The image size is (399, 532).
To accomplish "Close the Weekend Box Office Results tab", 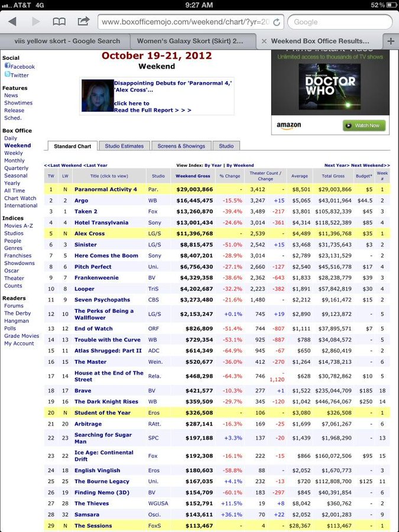I will pyautogui.click(x=264, y=41).
